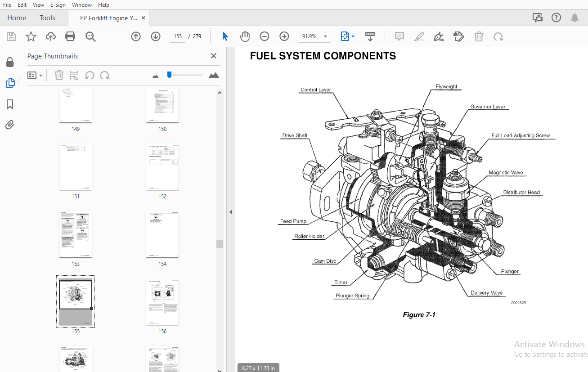Viewport: 588px width, 372px height.
Task: Zoom in with plus button
Action: click(284, 36)
